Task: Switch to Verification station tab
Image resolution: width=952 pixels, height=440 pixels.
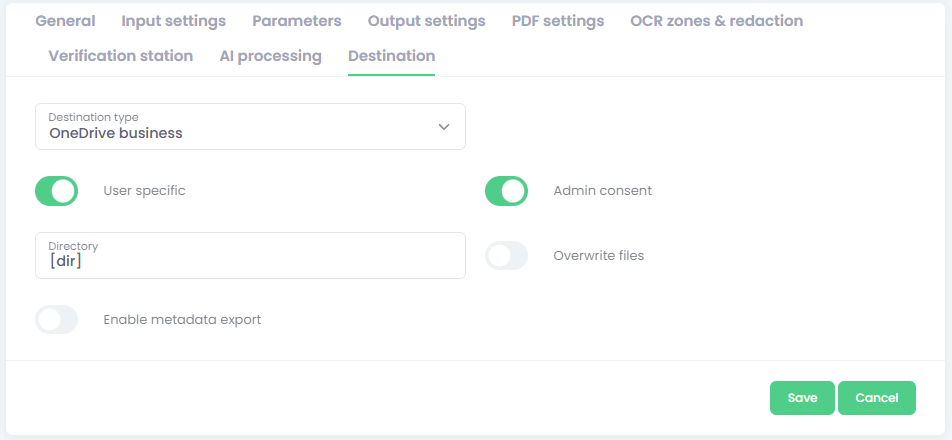Action: (121, 56)
